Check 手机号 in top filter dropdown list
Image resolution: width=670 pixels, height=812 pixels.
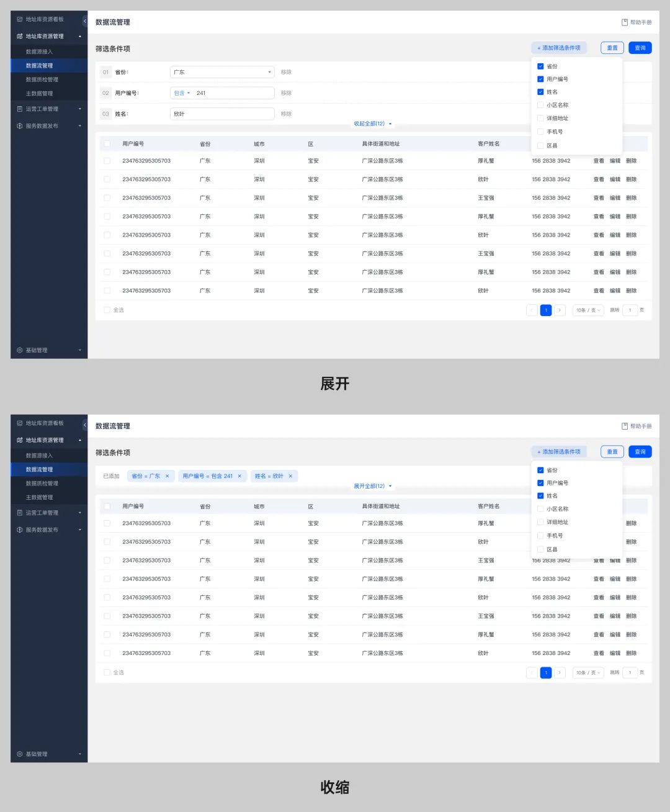click(x=540, y=132)
